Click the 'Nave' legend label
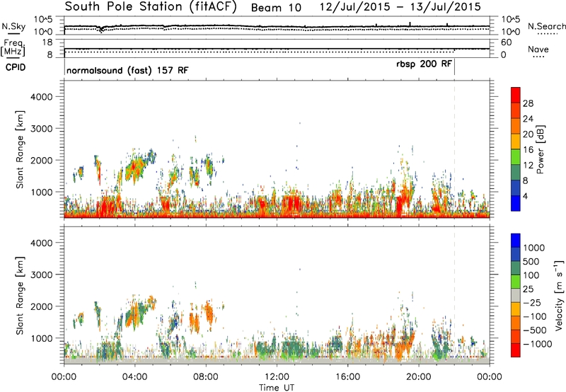The height and width of the screenshot is (392, 566). (538, 49)
